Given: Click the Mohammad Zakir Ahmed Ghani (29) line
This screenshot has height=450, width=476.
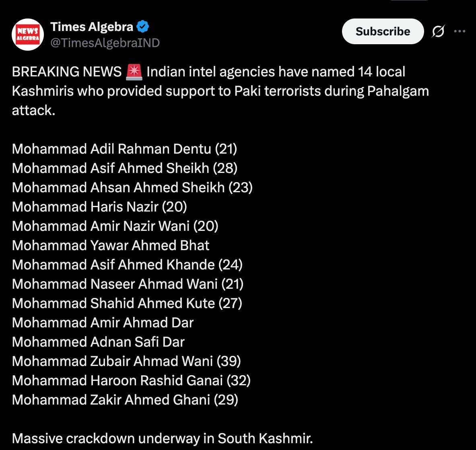Looking at the screenshot, I should click(x=125, y=400).
